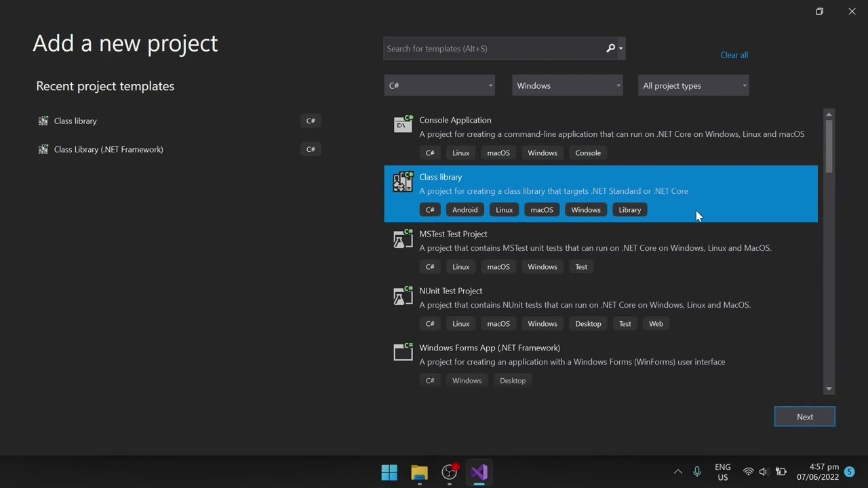Select Windows Forms App (.NET Framework) template
Screen dimensions: 868x488
tap(601, 365)
